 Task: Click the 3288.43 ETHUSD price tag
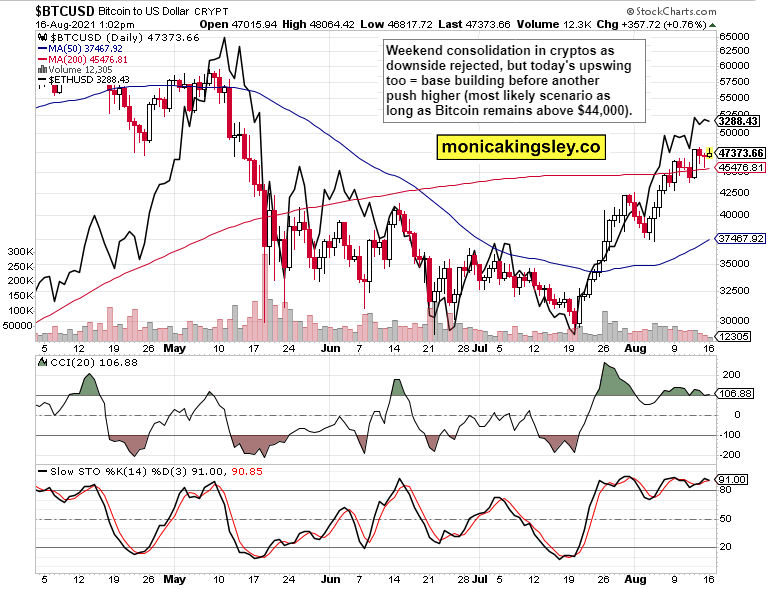pyautogui.click(x=742, y=121)
